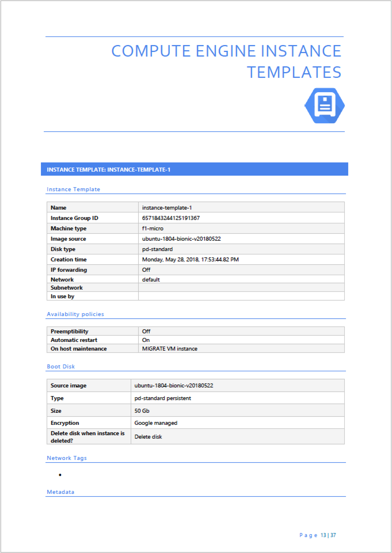Click the 'Metadata' section heading
The height and width of the screenshot is (553, 392).
click(61, 492)
